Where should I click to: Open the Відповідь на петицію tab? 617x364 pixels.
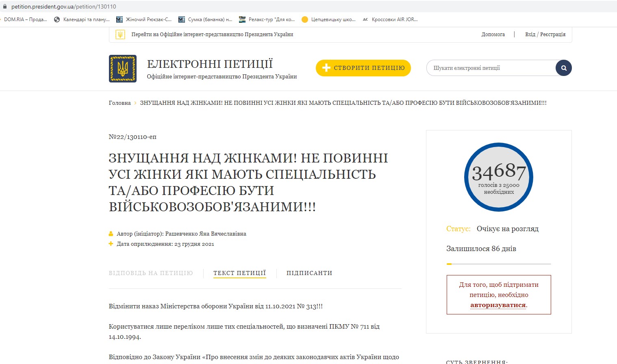point(151,273)
